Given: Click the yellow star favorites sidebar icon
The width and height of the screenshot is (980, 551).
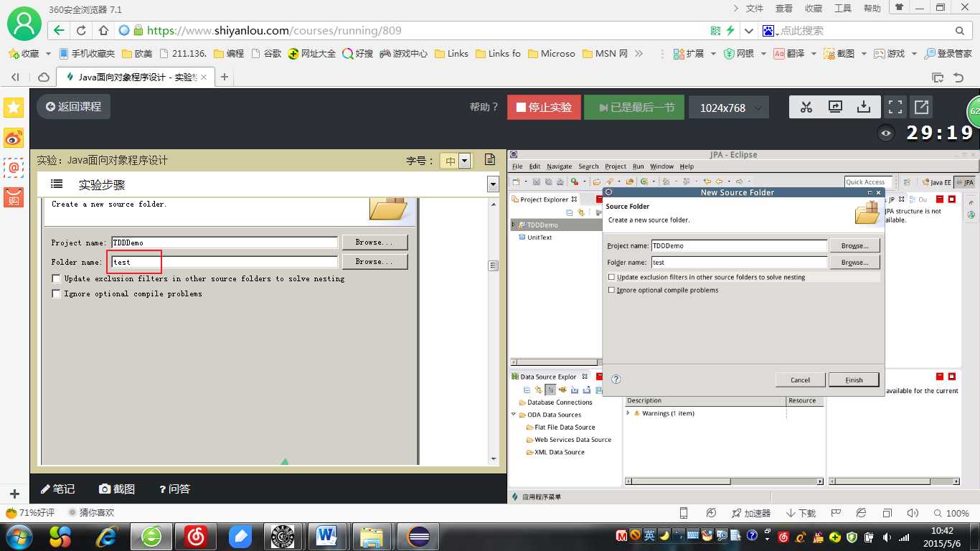Looking at the screenshot, I should point(14,108).
